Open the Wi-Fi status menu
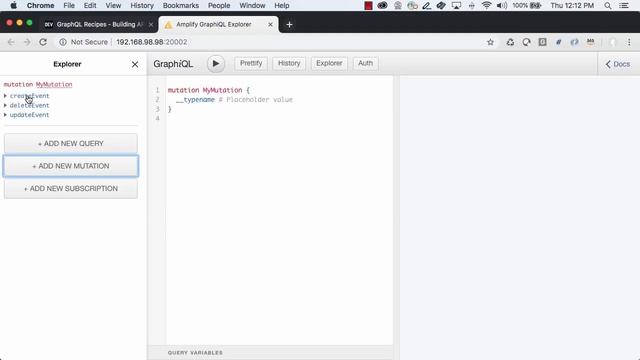 point(486,6)
